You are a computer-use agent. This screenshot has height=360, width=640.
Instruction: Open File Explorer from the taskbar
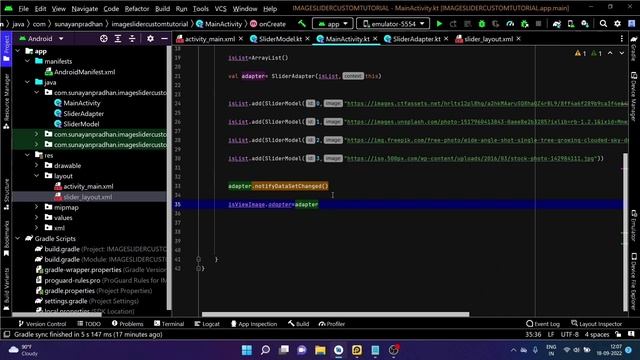(x=320, y=350)
